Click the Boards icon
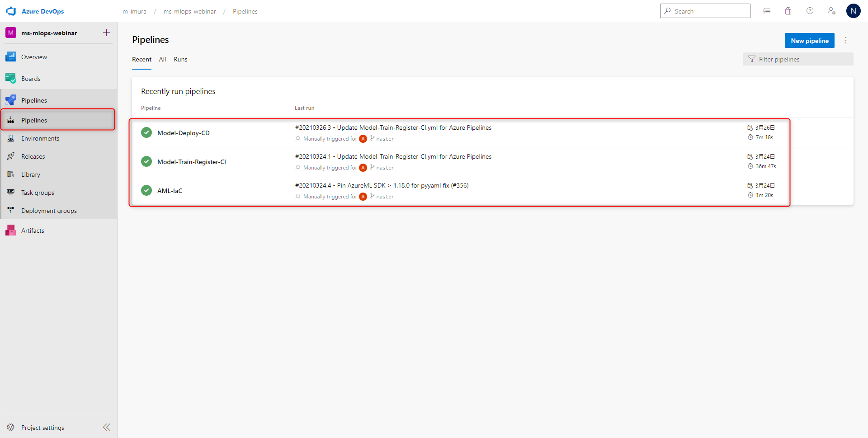This screenshot has width=868, height=438. (11, 79)
